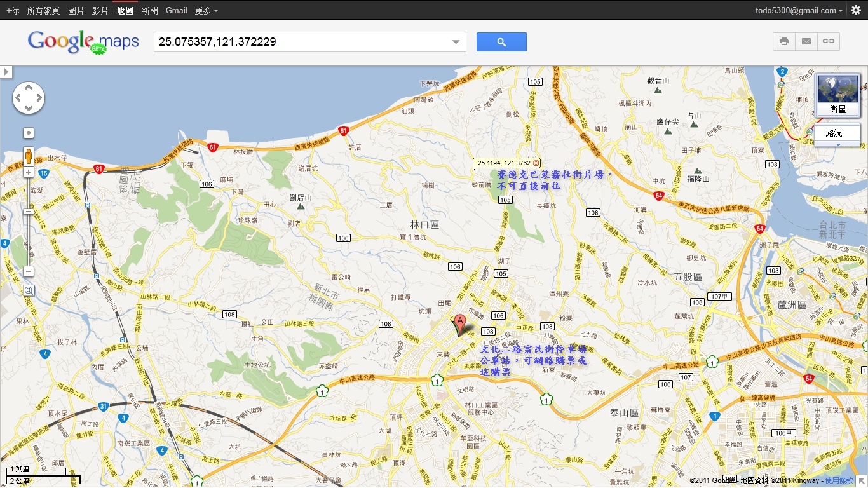
Task: Go to 影片 in top bar
Action: [x=100, y=10]
